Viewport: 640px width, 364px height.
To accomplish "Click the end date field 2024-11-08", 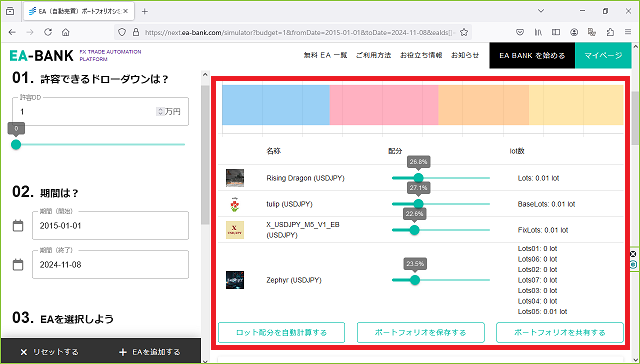I will click(x=110, y=265).
